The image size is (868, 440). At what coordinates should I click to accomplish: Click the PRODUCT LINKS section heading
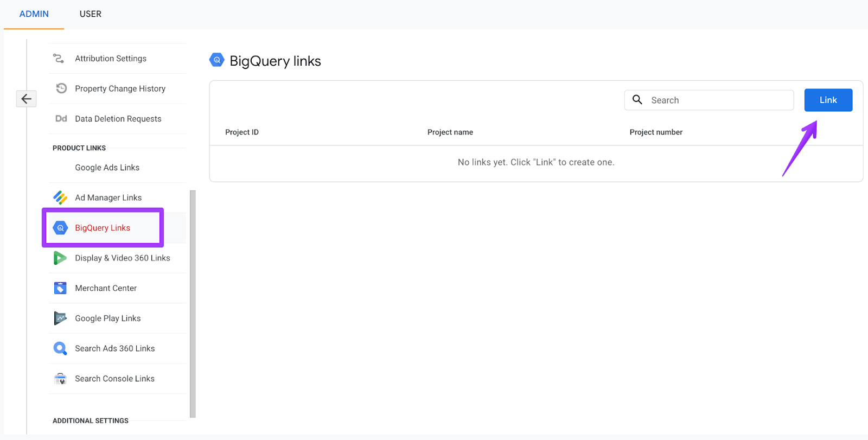(79, 148)
